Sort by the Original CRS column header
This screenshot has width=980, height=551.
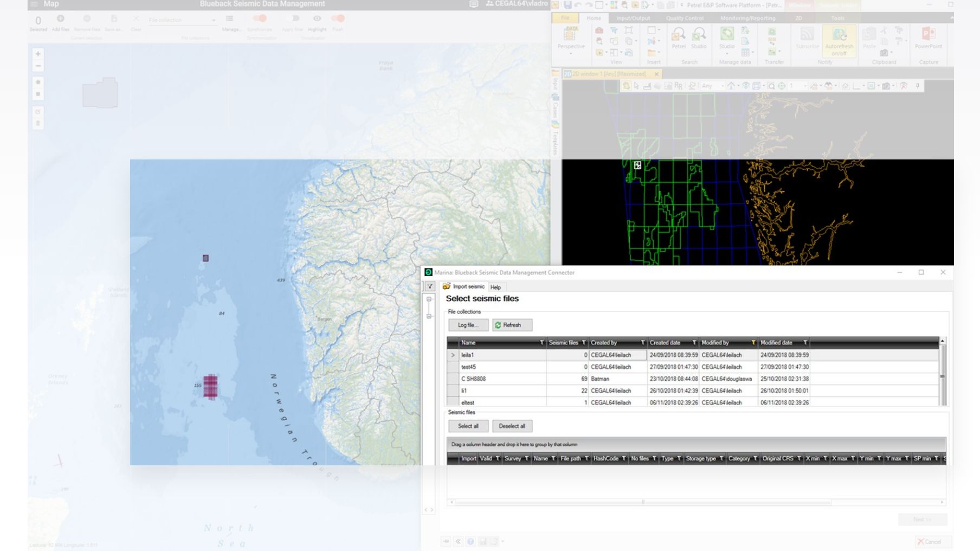pos(778,458)
